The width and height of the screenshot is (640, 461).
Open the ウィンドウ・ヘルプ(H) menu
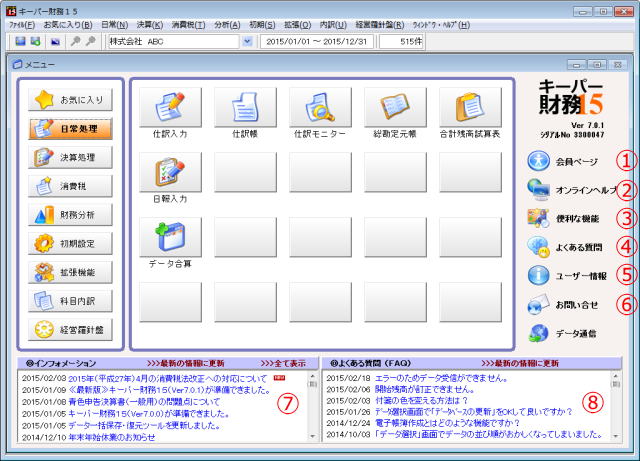441,25
